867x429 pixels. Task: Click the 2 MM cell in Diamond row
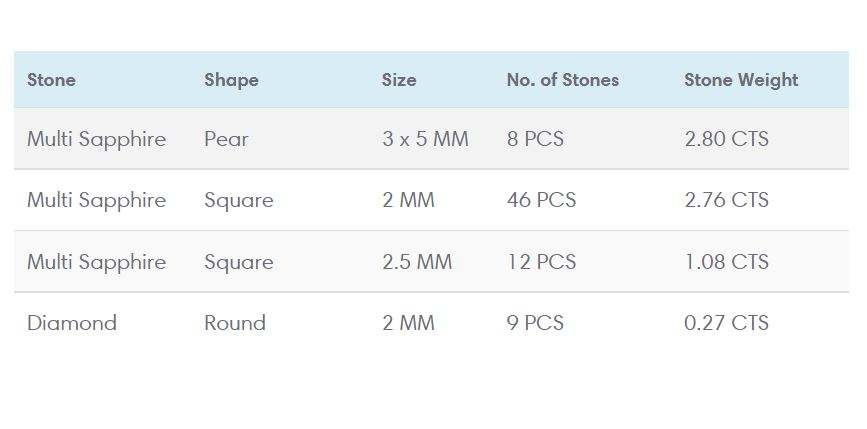pos(408,323)
